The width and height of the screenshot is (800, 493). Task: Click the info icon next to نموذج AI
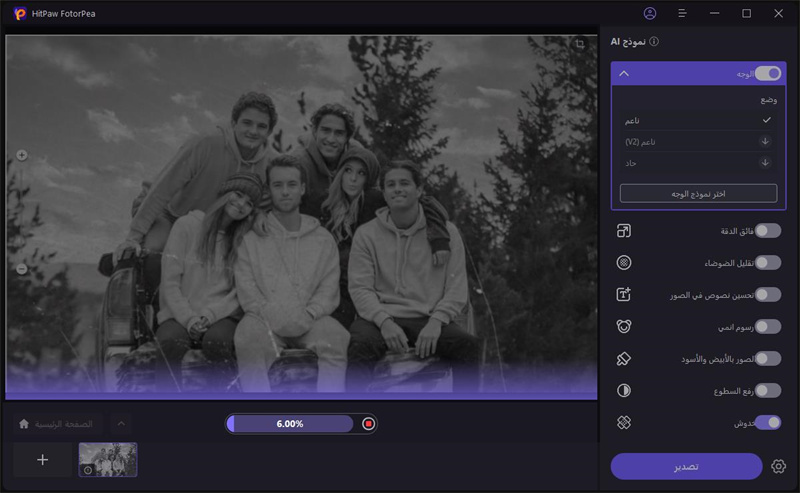(x=654, y=41)
